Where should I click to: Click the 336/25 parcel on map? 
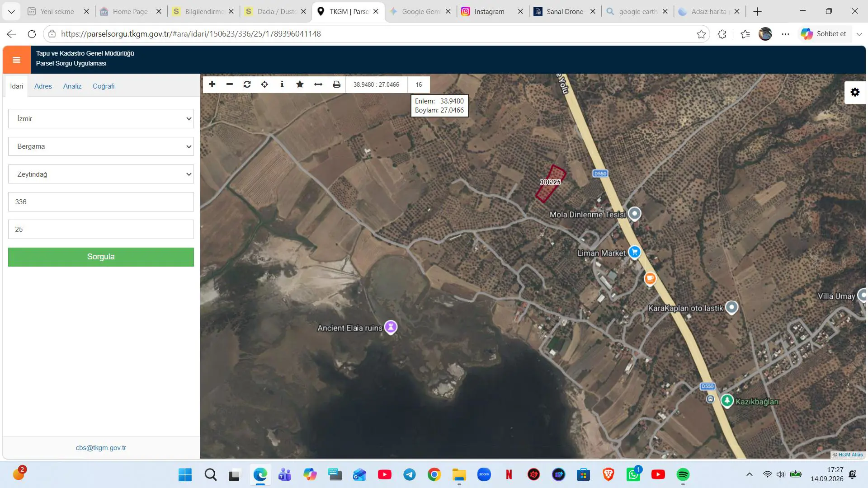(x=551, y=183)
